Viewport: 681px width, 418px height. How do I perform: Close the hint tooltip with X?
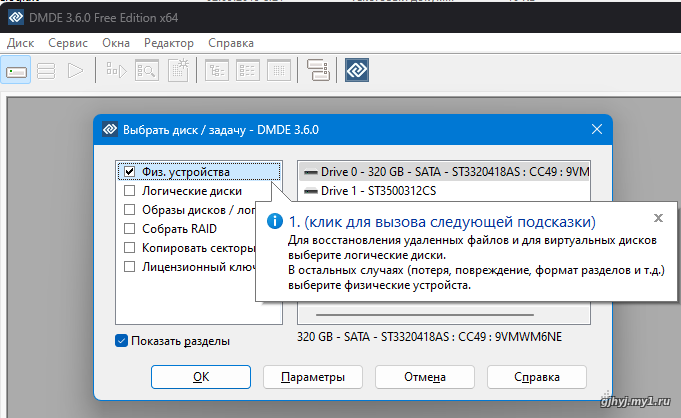click(x=658, y=218)
